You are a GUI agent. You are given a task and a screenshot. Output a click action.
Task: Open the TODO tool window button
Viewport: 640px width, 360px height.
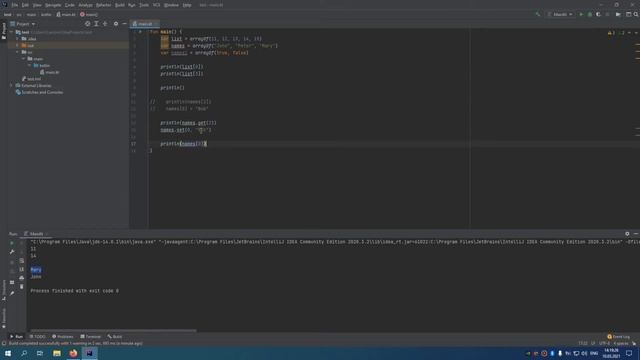pos(38,337)
